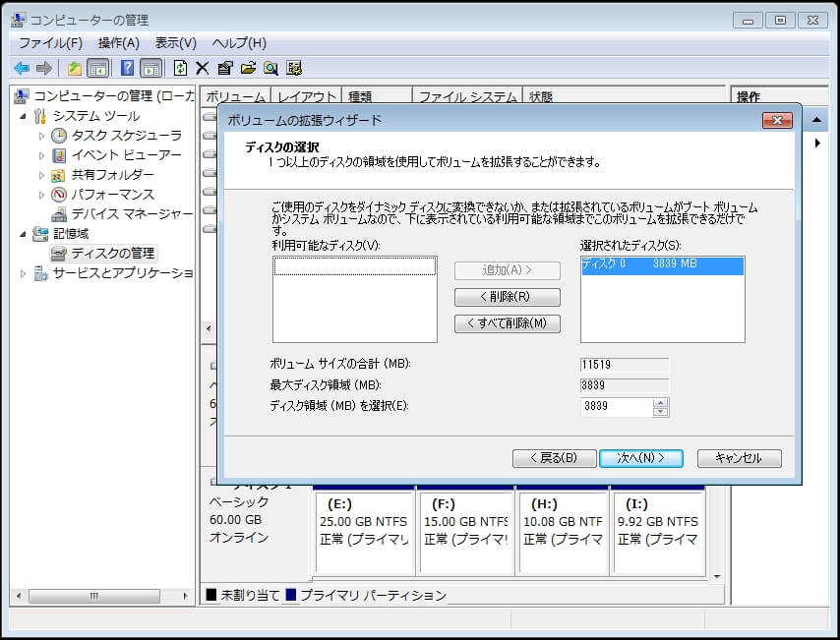Select デバイス マネージャー in the tree
840x640 pixels.
(132, 214)
